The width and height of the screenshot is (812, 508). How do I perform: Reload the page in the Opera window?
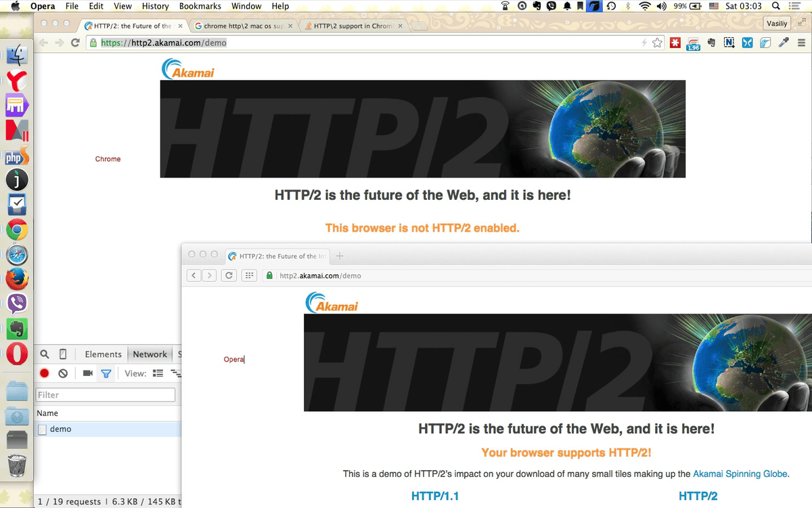(x=229, y=276)
